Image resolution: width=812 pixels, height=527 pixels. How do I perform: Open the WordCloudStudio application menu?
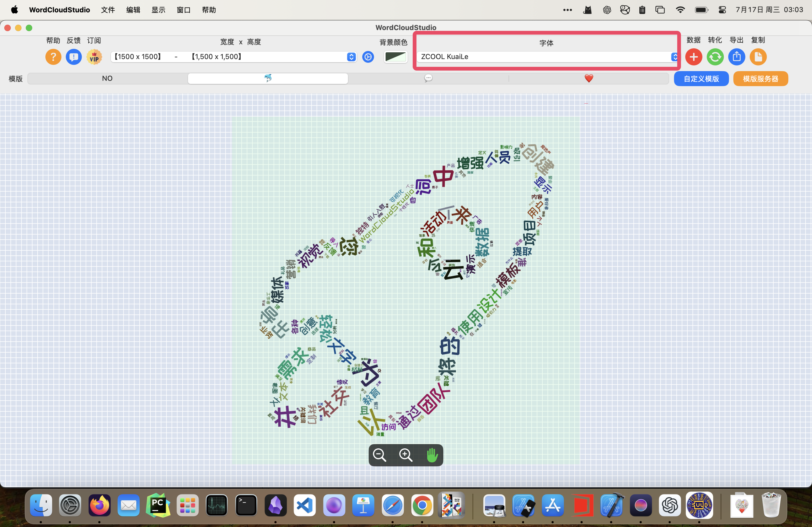(59, 10)
